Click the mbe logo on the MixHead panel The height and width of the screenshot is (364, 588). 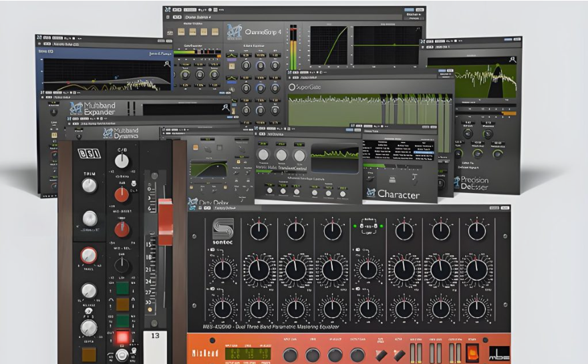pos(500,353)
